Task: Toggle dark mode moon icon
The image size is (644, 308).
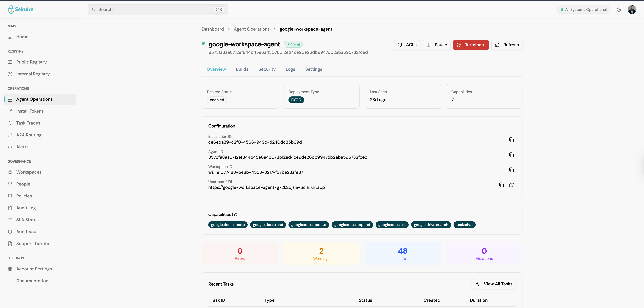Action: [x=619, y=10]
